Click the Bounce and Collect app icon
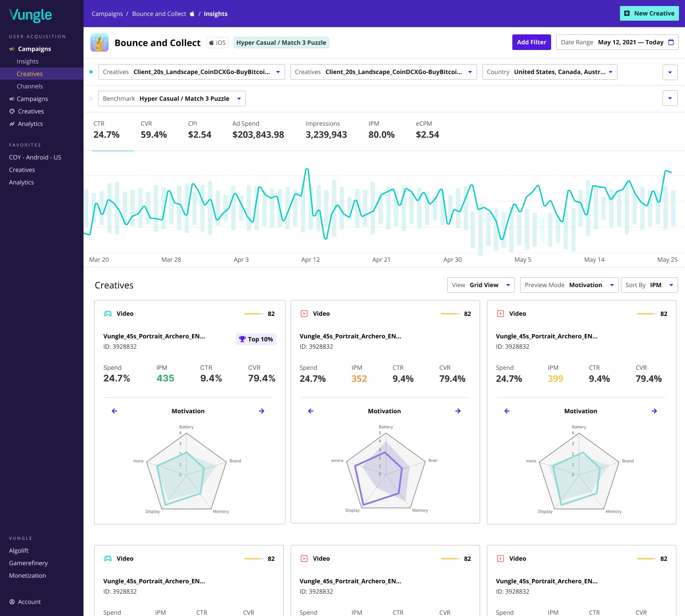The image size is (685, 616). (x=99, y=43)
